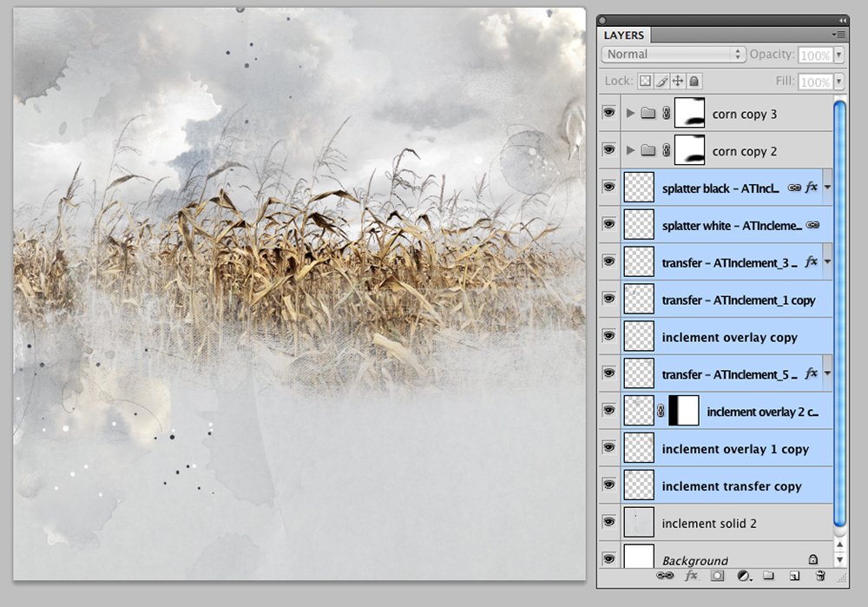
Task: Open the Normal blend mode dropdown
Action: (x=674, y=55)
